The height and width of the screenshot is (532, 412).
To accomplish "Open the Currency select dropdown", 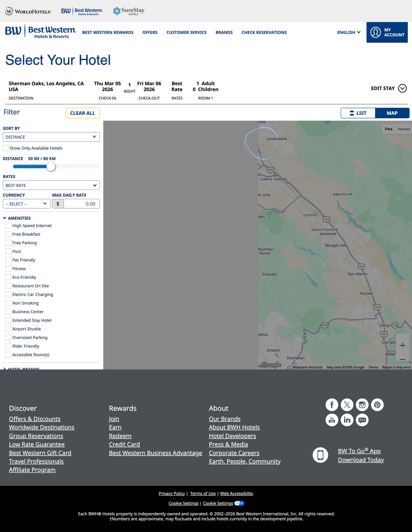I will click(26, 204).
